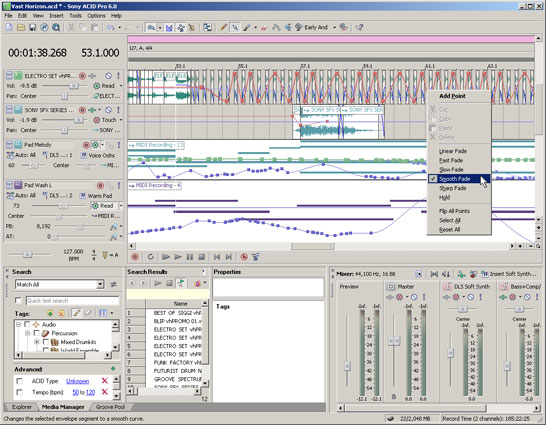This screenshot has width=546, height=425.
Task: Switch to the Explorer tab
Action: pos(22,407)
